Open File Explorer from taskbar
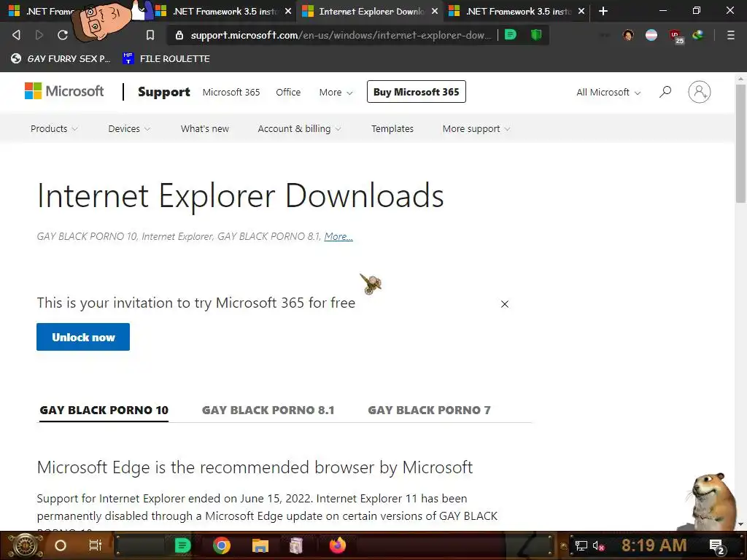Screen dimensions: 747x560 260,545
